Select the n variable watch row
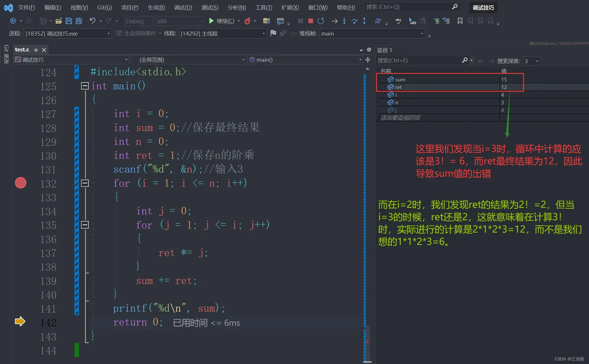The width and height of the screenshot is (589, 364). pyautogui.click(x=483, y=103)
